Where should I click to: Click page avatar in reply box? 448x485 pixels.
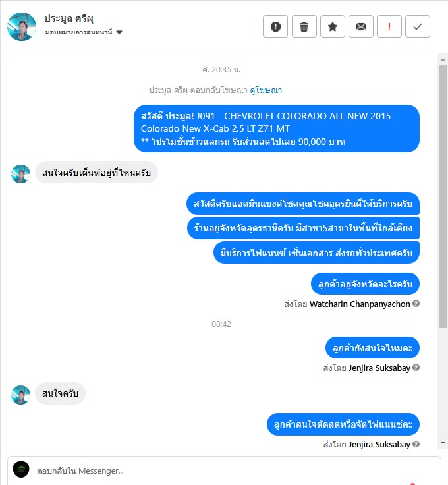[21, 469]
